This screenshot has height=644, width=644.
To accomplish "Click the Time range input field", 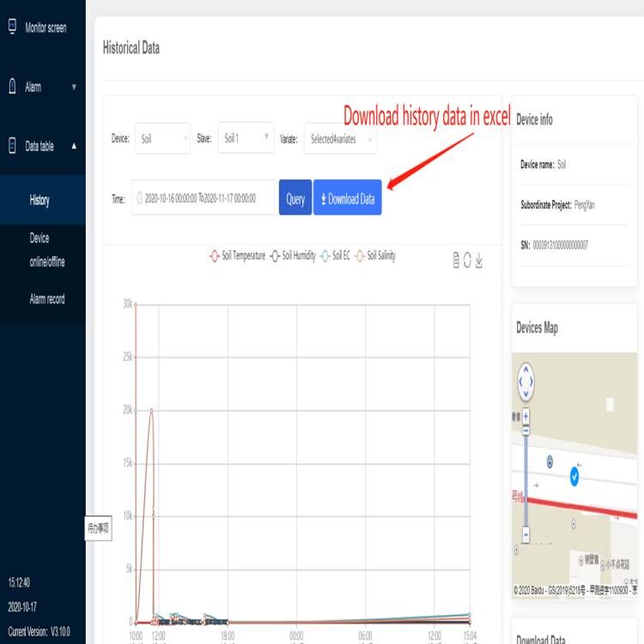I will tap(203, 198).
